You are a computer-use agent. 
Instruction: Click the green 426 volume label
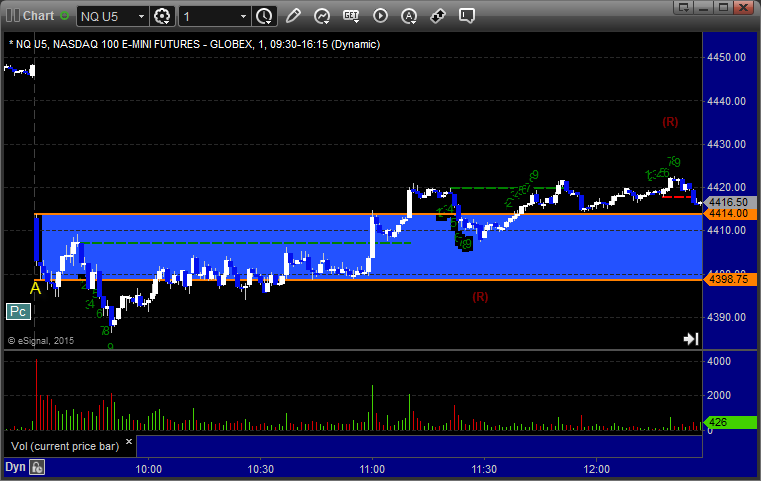(x=729, y=422)
